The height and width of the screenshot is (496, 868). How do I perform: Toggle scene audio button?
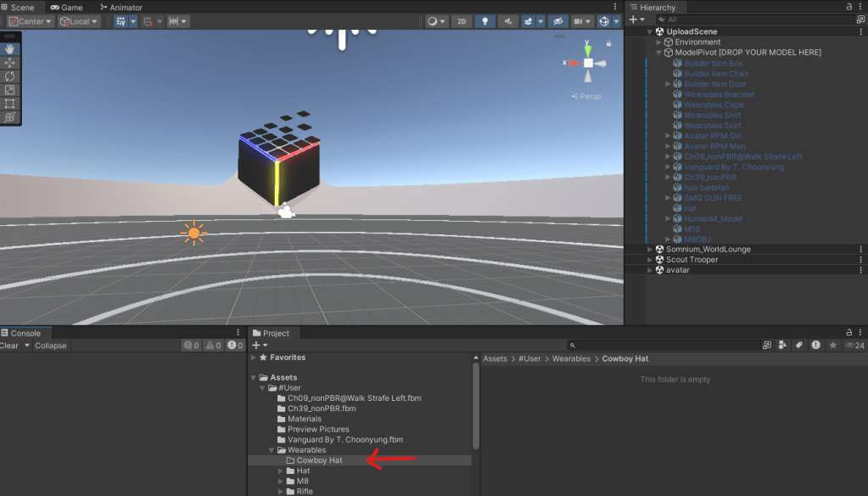(509, 21)
